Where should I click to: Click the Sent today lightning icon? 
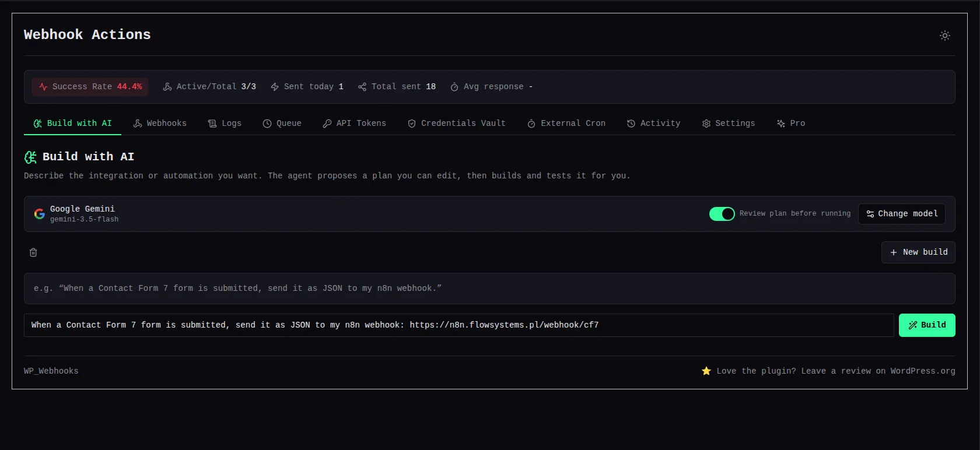coord(275,87)
